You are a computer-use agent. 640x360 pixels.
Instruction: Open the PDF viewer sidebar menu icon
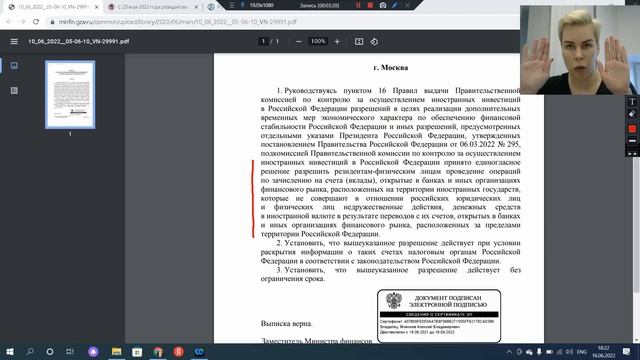pyautogui.click(x=14, y=42)
